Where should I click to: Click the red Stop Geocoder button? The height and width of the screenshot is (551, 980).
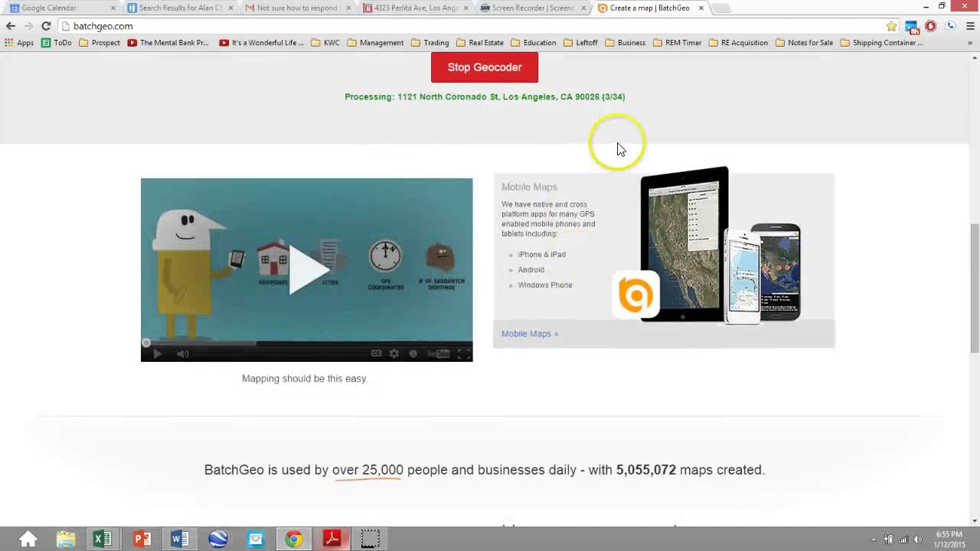coord(484,67)
